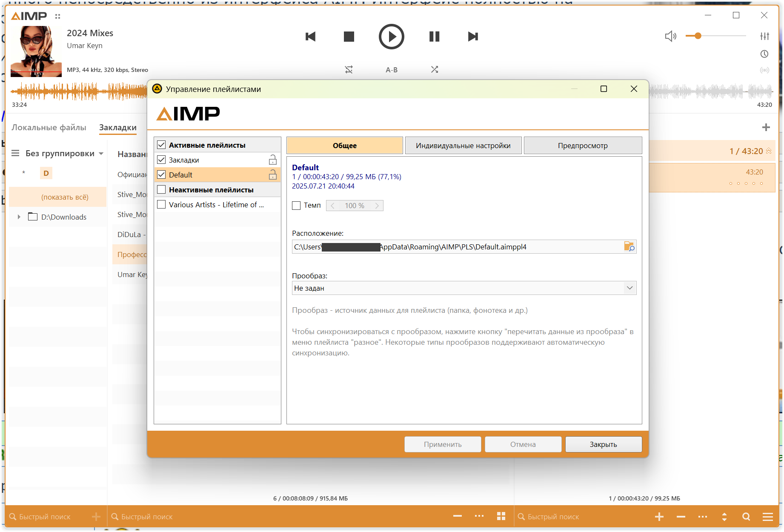Uncheck the Default playlist checkbox
Image resolution: width=784 pixels, height=532 pixels.
[161, 175]
